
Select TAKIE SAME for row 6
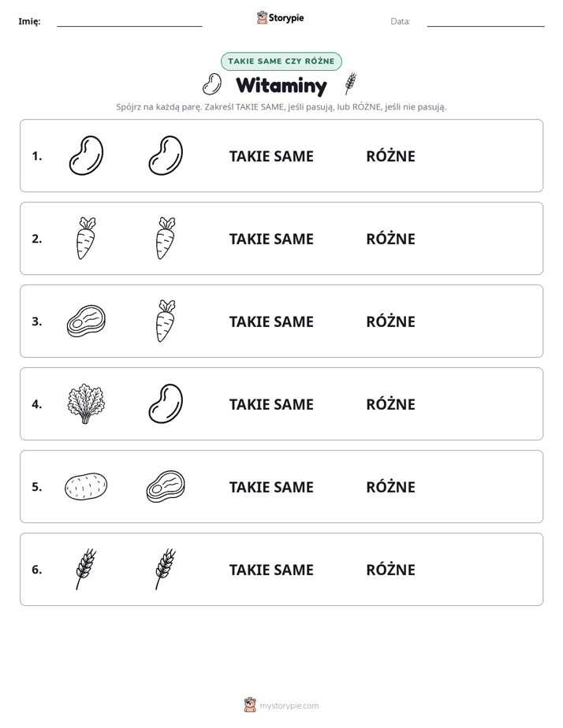point(271,570)
